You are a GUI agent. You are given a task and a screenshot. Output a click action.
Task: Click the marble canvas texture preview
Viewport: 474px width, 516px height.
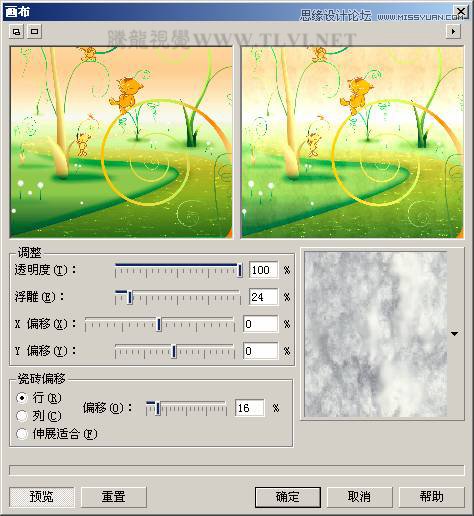[x=376, y=334]
